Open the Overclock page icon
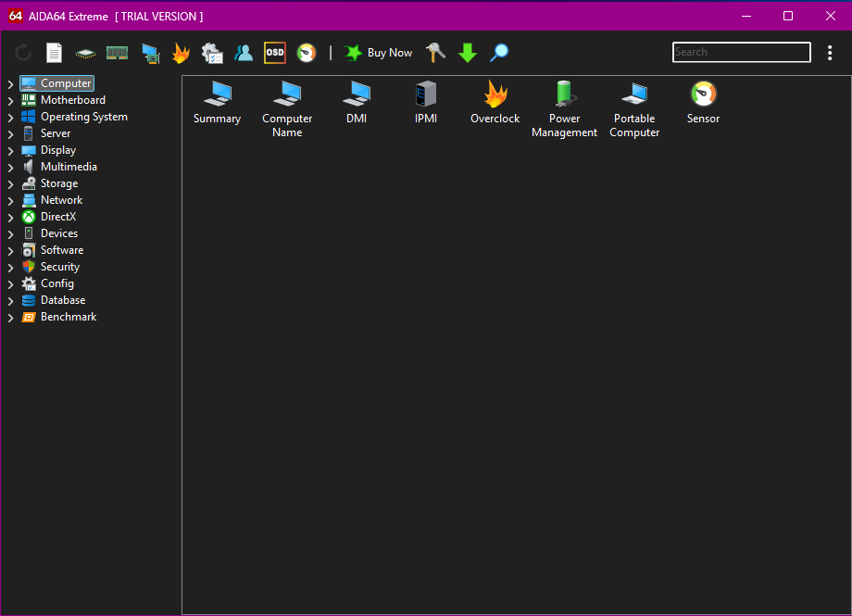The image size is (852, 616). pos(495,103)
